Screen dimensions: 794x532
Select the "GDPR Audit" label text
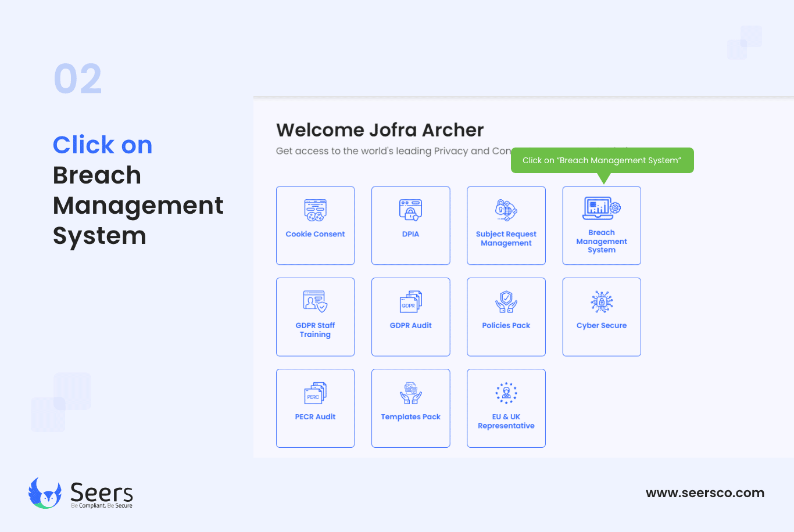click(410, 325)
